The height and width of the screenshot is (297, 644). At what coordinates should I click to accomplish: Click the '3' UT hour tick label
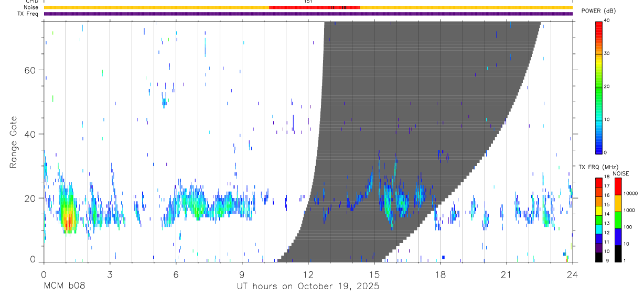pos(110,274)
